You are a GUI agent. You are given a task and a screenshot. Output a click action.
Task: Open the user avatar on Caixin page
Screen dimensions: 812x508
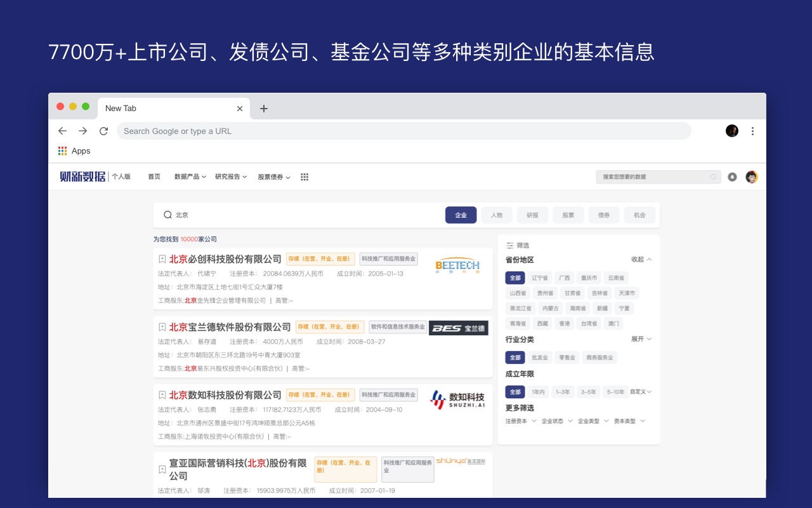tap(752, 177)
